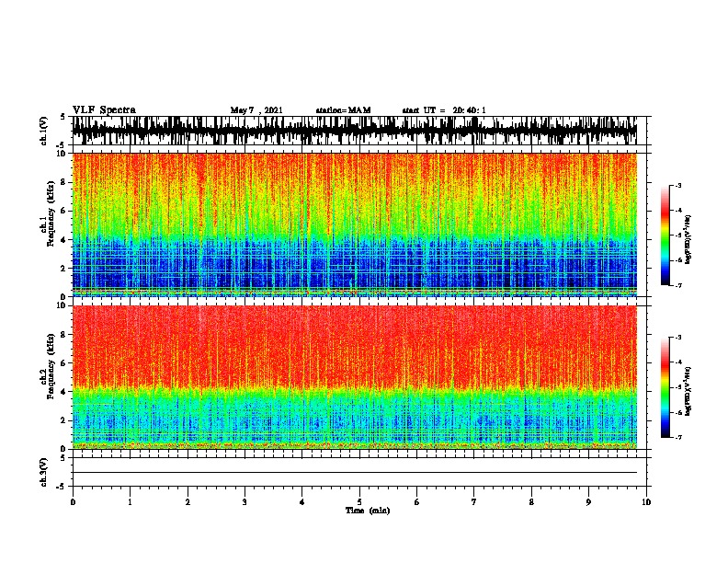Click the ch.1 colorbar '-3' label
Image resolution: width=728 pixels, height=563 pixels.
(x=678, y=186)
